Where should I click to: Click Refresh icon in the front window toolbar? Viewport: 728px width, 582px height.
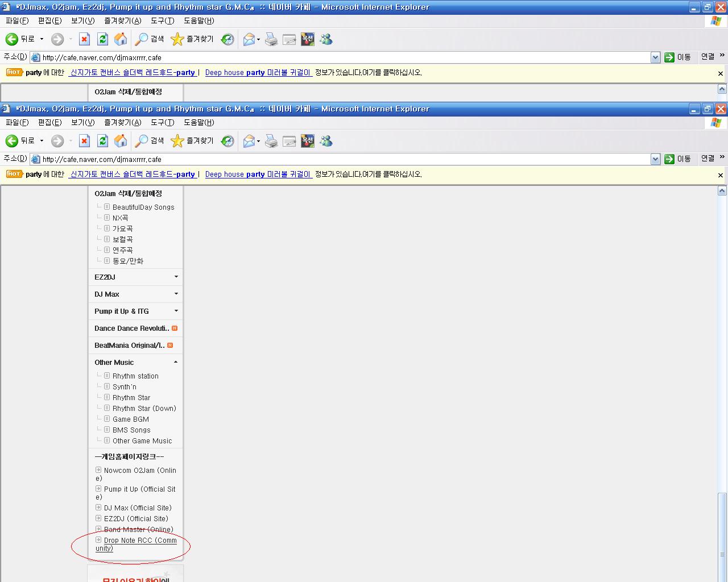tap(102, 141)
